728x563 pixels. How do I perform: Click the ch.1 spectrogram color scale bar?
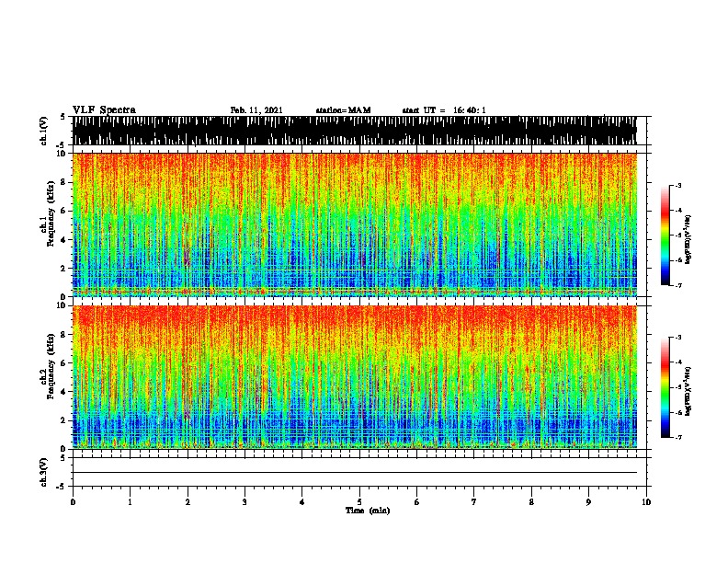665,236
